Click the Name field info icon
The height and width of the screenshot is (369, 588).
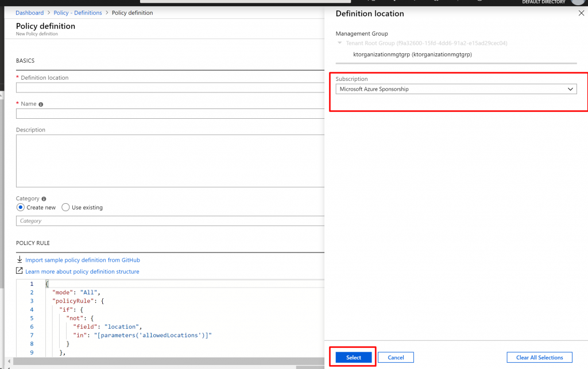point(41,104)
